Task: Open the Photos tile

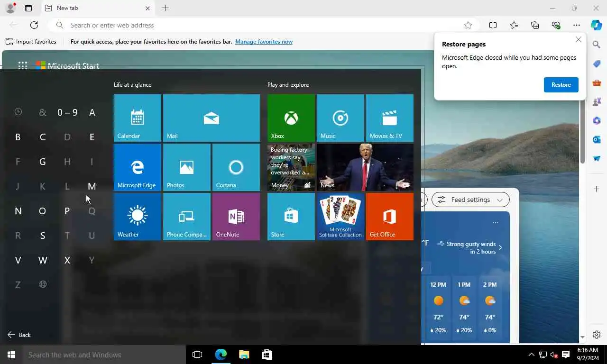Action: pos(187,167)
